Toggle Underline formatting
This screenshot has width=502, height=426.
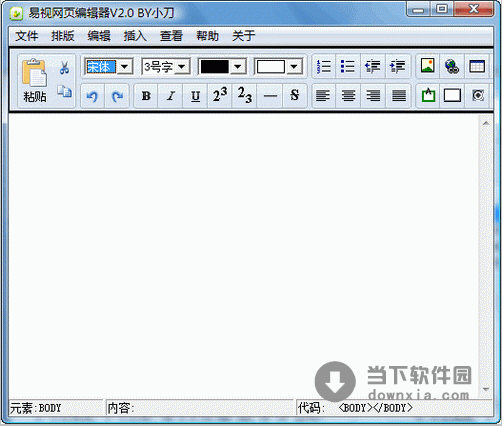(x=195, y=96)
